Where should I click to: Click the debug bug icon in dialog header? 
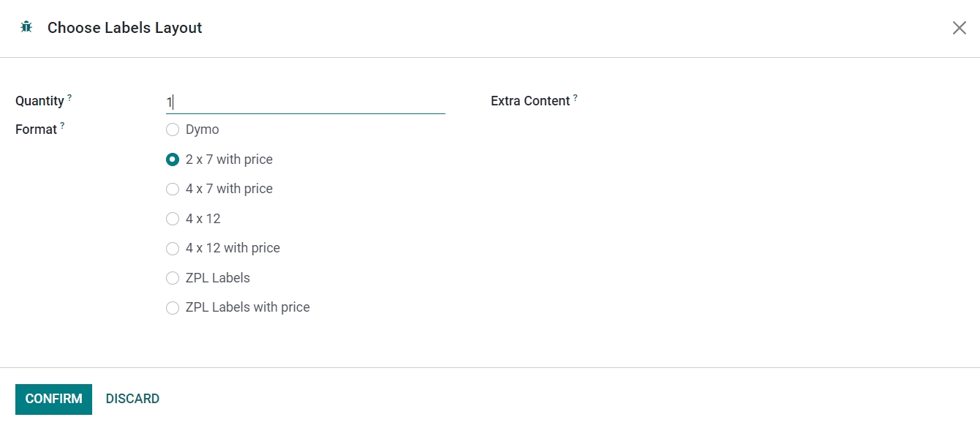point(27,28)
